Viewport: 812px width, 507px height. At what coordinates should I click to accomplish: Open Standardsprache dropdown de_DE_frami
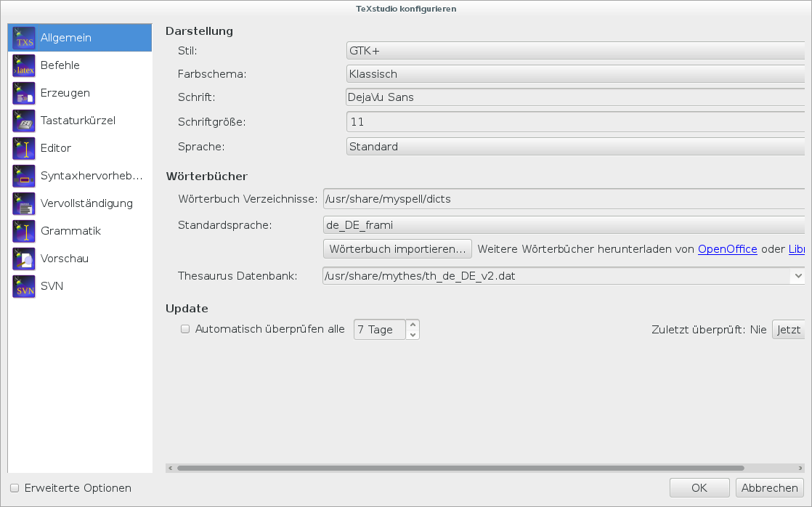click(x=564, y=225)
